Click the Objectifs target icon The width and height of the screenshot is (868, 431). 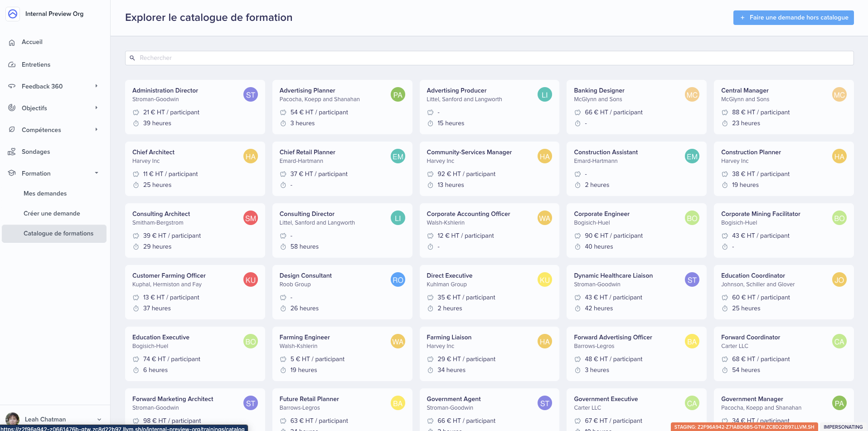tap(12, 108)
